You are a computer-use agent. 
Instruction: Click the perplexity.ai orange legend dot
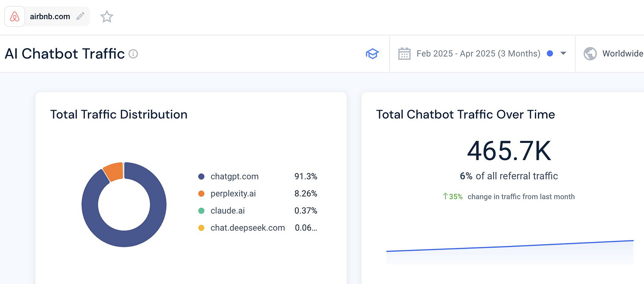pyautogui.click(x=201, y=194)
